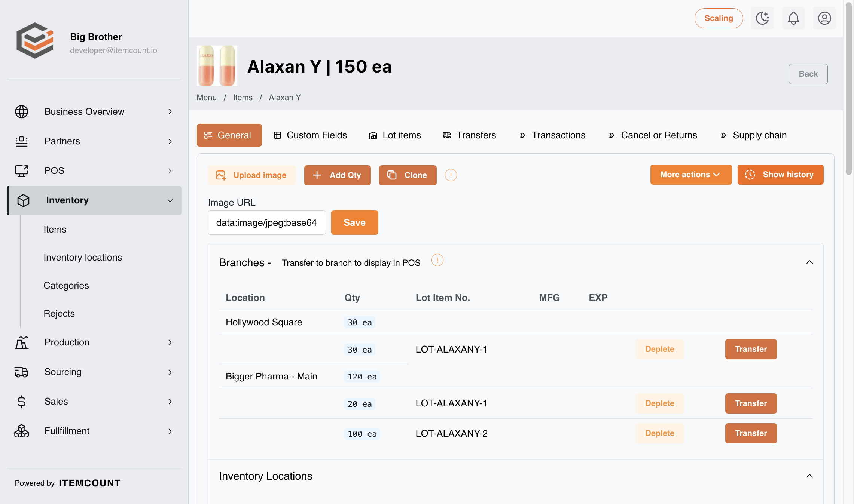Click the Show history button
This screenshot has height=504, width=854.
781,175
